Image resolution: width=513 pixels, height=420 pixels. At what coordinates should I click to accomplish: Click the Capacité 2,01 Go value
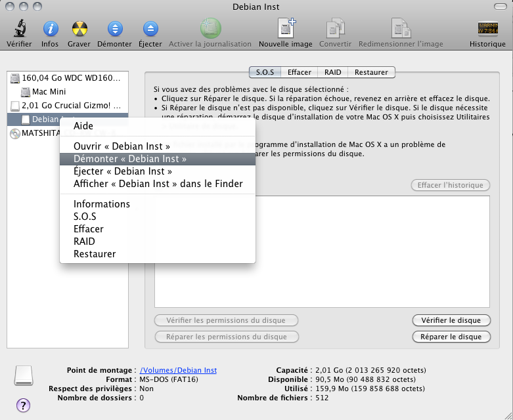(x=370, y=370)
